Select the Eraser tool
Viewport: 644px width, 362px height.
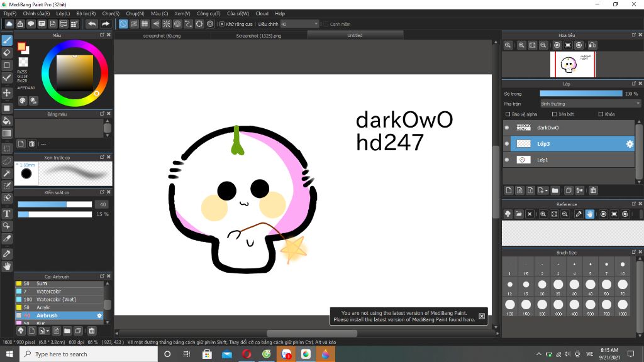pos(7,53)
